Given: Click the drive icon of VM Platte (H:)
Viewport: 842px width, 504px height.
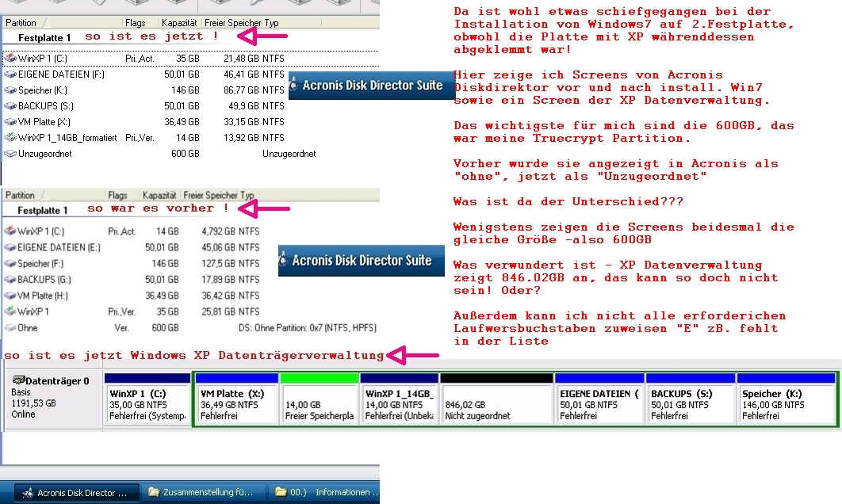Looking at the screenshot, I should (x=10, y=296).
